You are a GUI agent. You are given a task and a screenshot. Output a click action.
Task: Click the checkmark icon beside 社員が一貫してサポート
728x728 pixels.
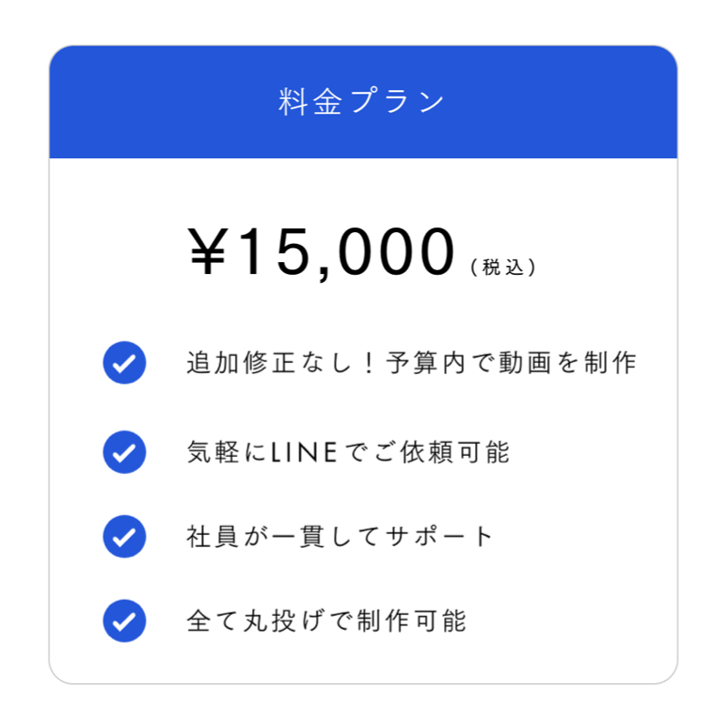(x=125, y=536)
